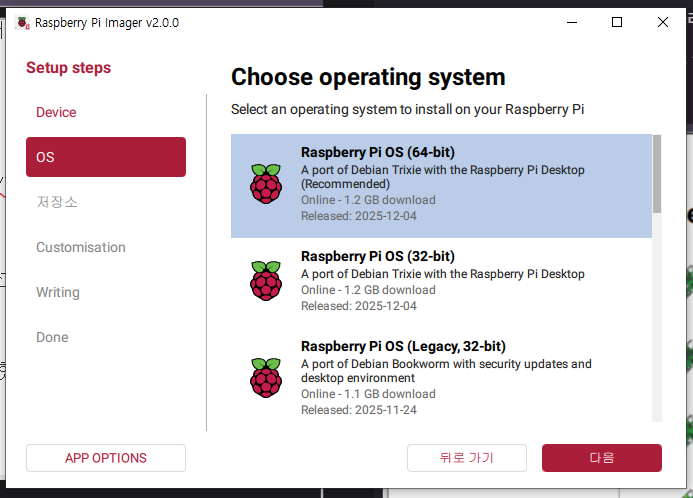Image resolution: width=693 pixels, height=498 pixels.
Task: Open the 저장소 storage step
Action: (57, 202)
